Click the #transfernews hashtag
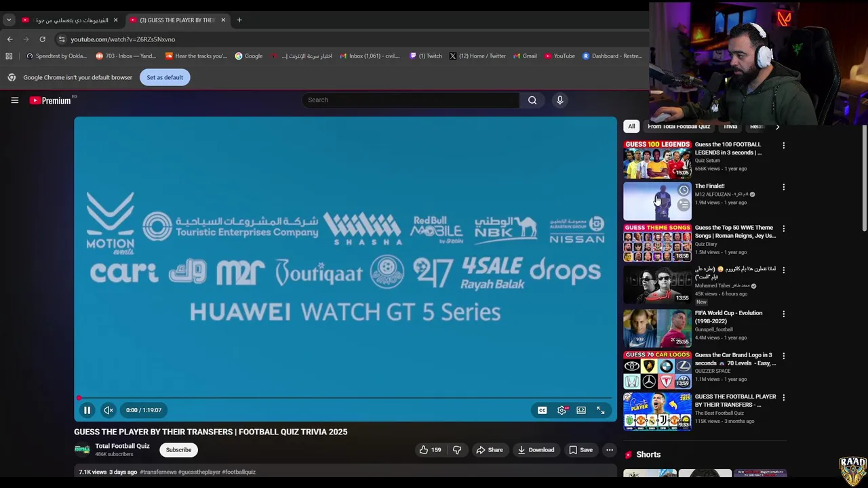The width and height of the screenshot is (868, 488). coord(158,472)
